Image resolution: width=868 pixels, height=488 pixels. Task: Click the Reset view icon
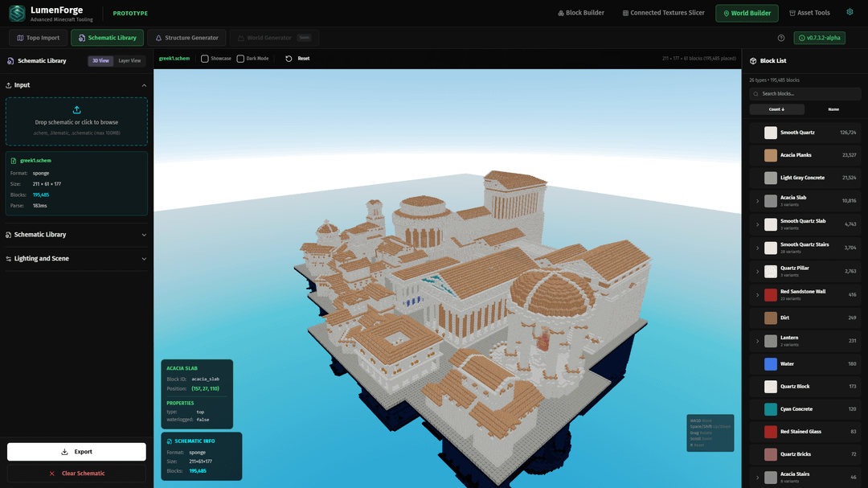pyautogui.click(x=289, y=59)
